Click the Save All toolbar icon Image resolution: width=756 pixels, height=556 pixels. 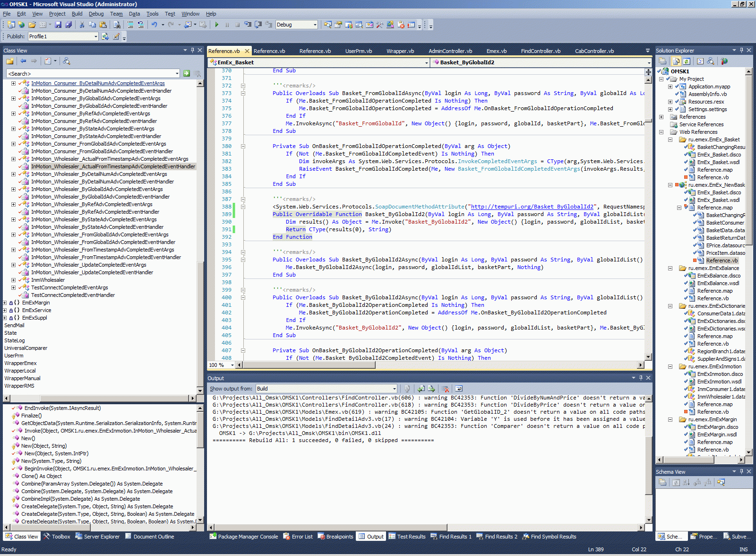(x=69, y=25)
